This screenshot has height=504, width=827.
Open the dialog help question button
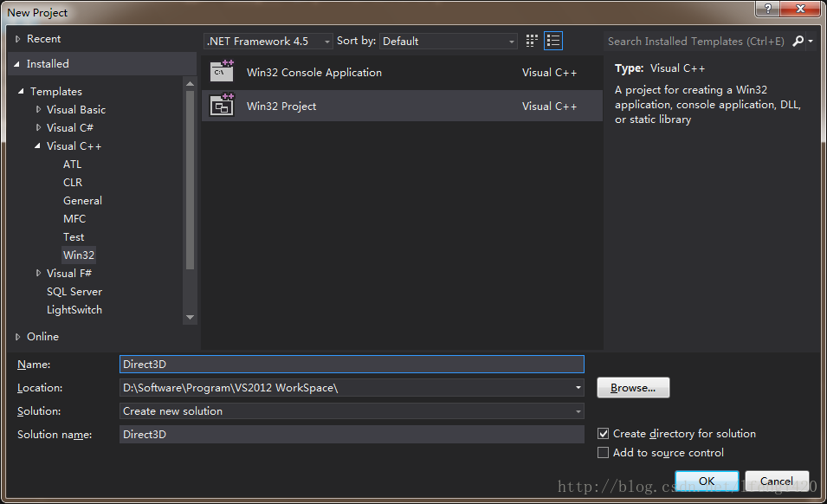coord(768,9)
